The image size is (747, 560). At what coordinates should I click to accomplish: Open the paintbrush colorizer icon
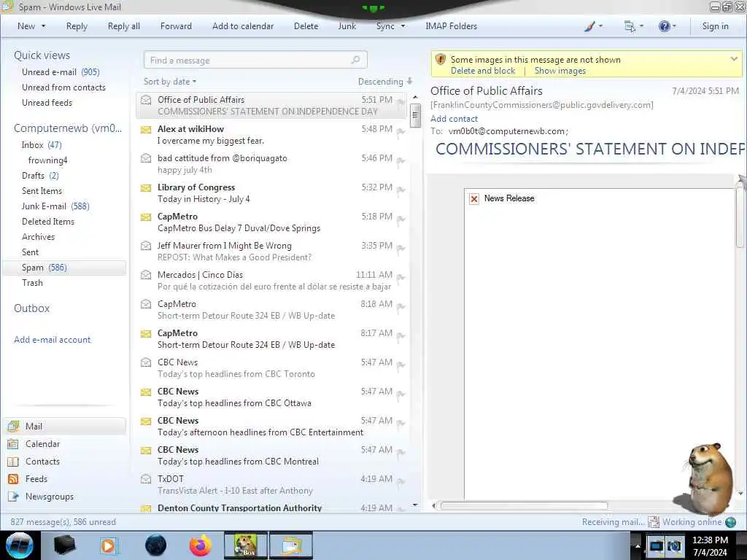click(589, 26)
